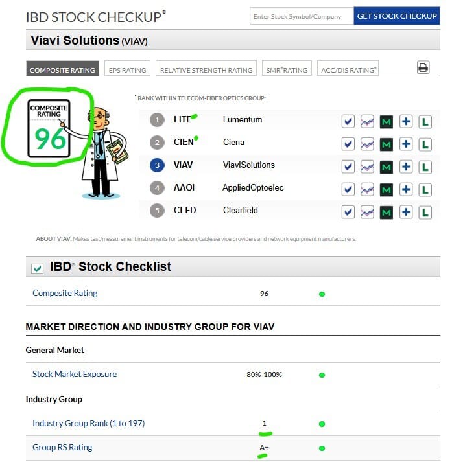
Task: Click the green M icon for Ciena
Action: (386, 144)
